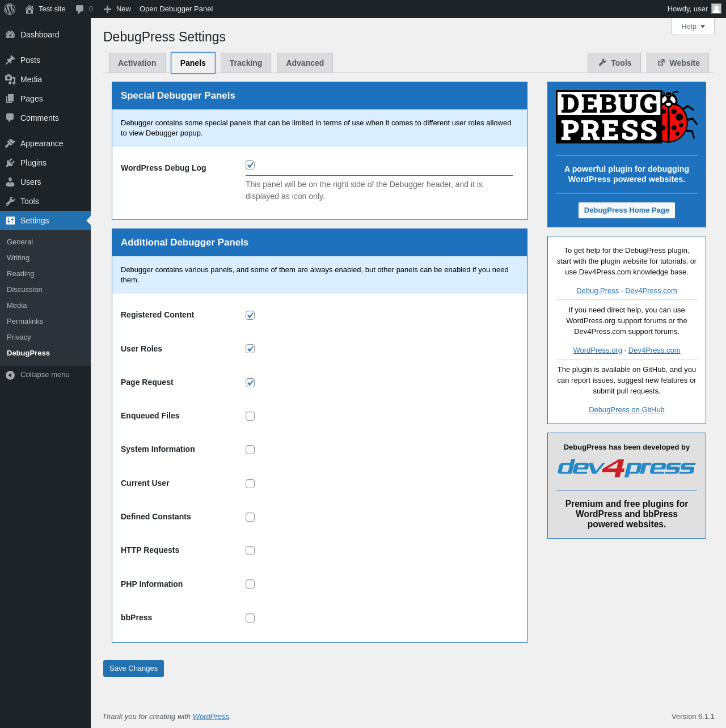Enable the Enqueued Files panel checkbox
The width and height of the screenshot is (726, 728).
click(250, 416)
